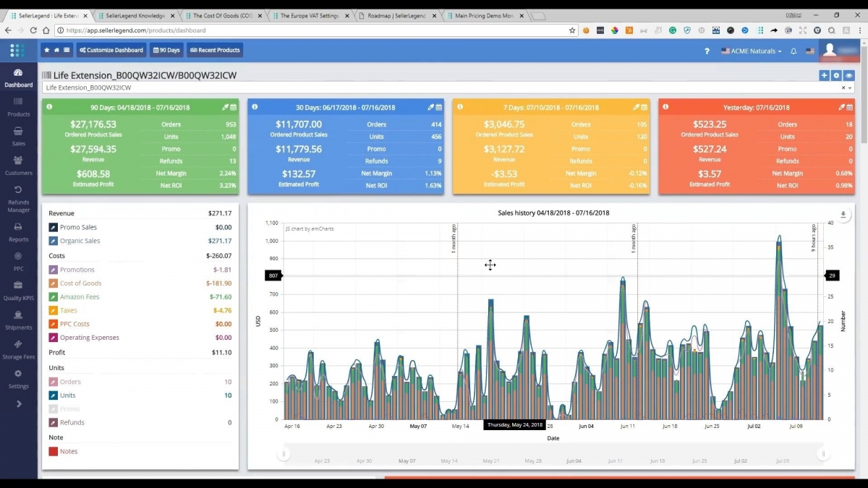
Task: Toggle the eye visibility button at top right
Action: pyautogui.click(x=848, y=75)
